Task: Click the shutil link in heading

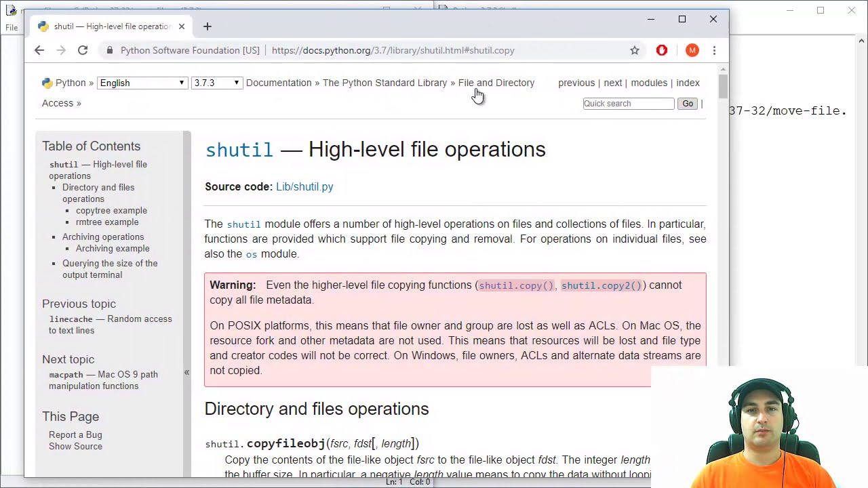Action: tap(239, 150)
